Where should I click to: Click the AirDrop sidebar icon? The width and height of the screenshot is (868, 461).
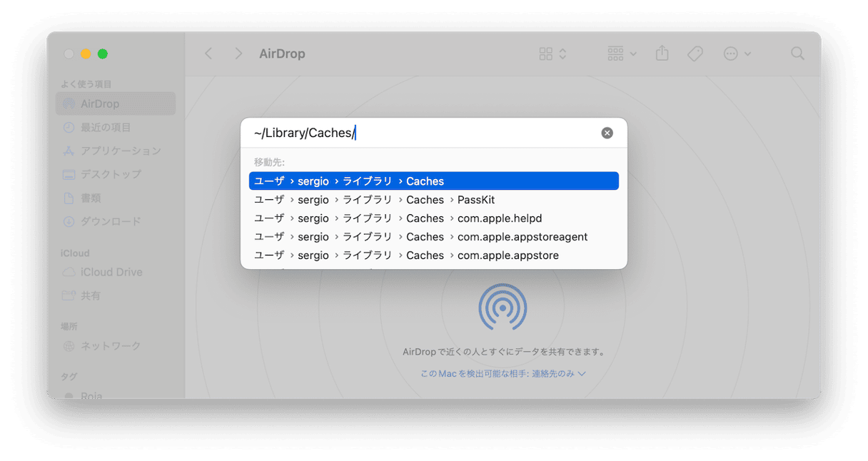69,103
